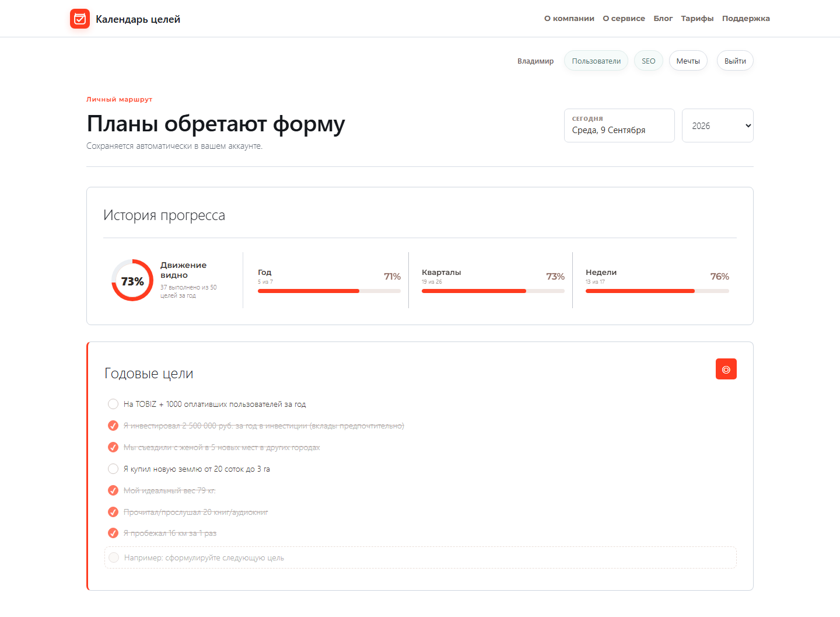Open the Поддержка menu item
Viewport: 840px width, 617px height.
pos(746,19)
